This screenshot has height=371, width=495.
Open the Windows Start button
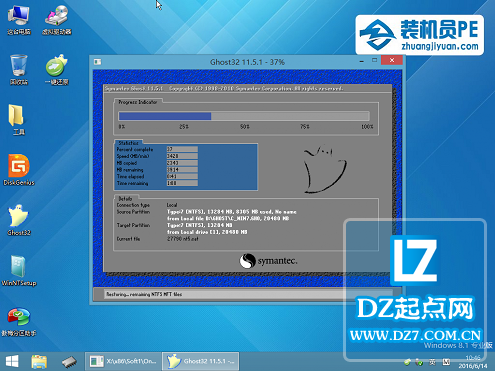pos(12,361)
